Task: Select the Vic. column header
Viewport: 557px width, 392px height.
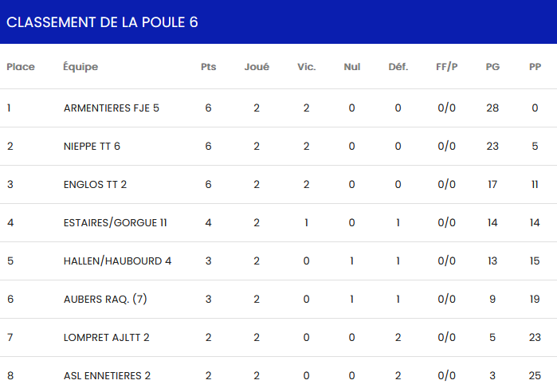Action: 306,67
